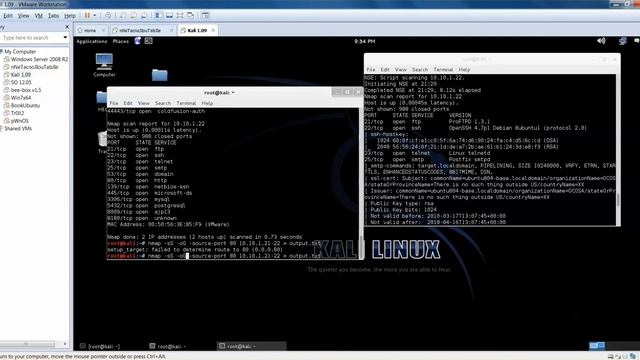Click the revert to snapshot toolbar icon
The width and height of the screenshot is (640, 360).
point(133,16)
